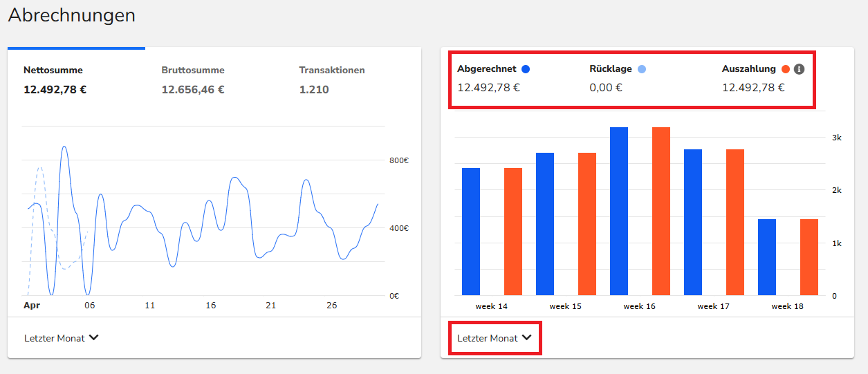
Task: Expand the bar chart's Letzter Monat dropdown
Action: (x=495, y=338)
